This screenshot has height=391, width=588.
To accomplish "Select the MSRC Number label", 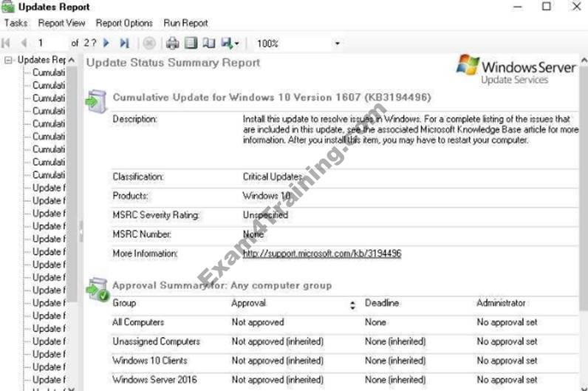I will (x=142, y=234).
